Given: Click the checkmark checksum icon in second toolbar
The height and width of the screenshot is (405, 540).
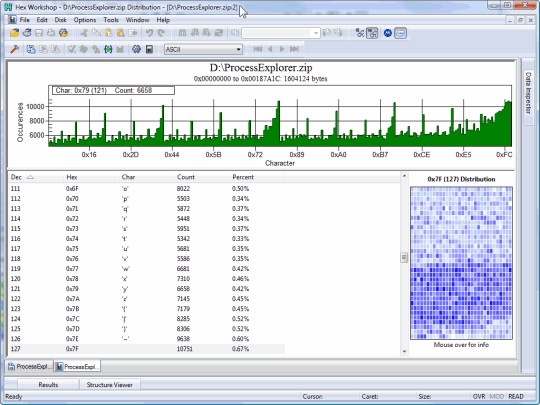Looking at the screenshot, I should (x=72, y=49).
